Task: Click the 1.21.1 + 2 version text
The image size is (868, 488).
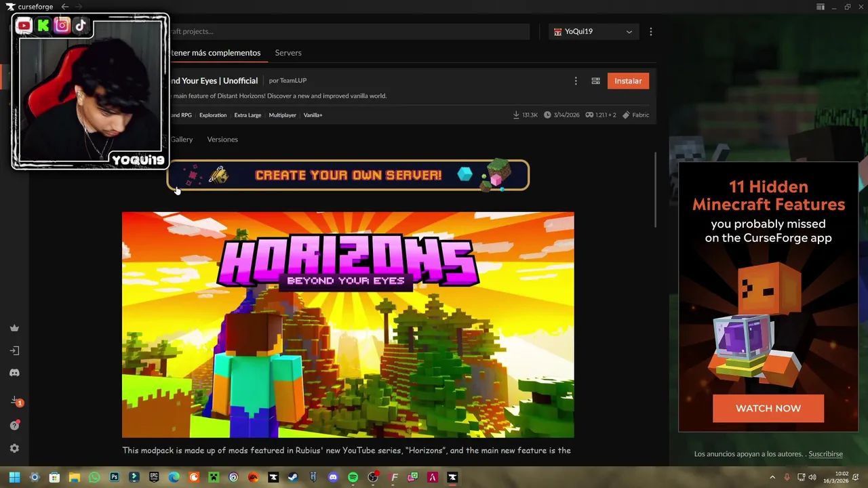Action: (x=606, y=115)
